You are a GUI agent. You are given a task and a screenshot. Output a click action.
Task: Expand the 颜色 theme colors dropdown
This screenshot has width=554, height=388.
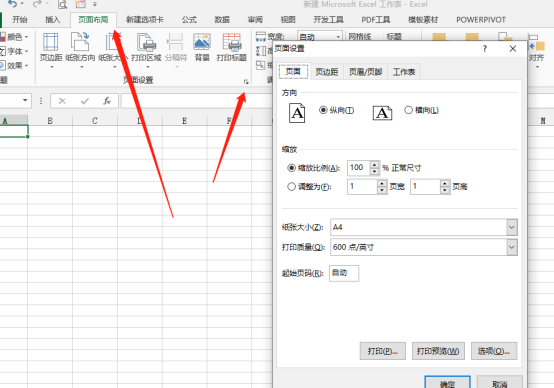click(26, 37)
